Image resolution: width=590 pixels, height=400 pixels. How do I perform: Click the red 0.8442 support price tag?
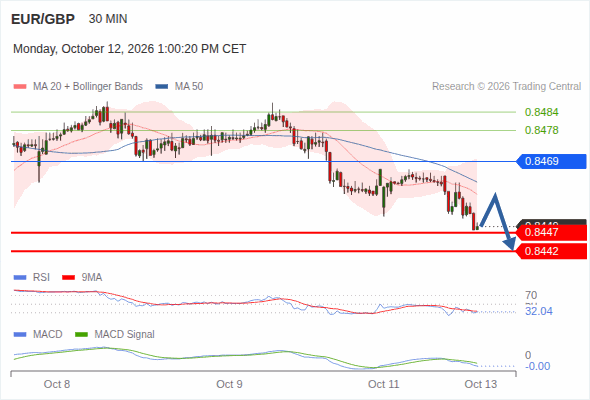coord(551,251)
